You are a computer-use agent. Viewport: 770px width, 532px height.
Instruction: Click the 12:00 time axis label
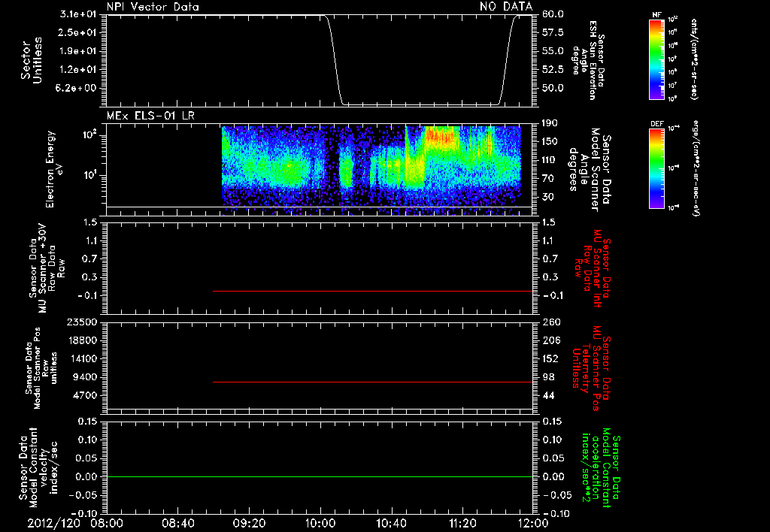(x=533, y=523)
